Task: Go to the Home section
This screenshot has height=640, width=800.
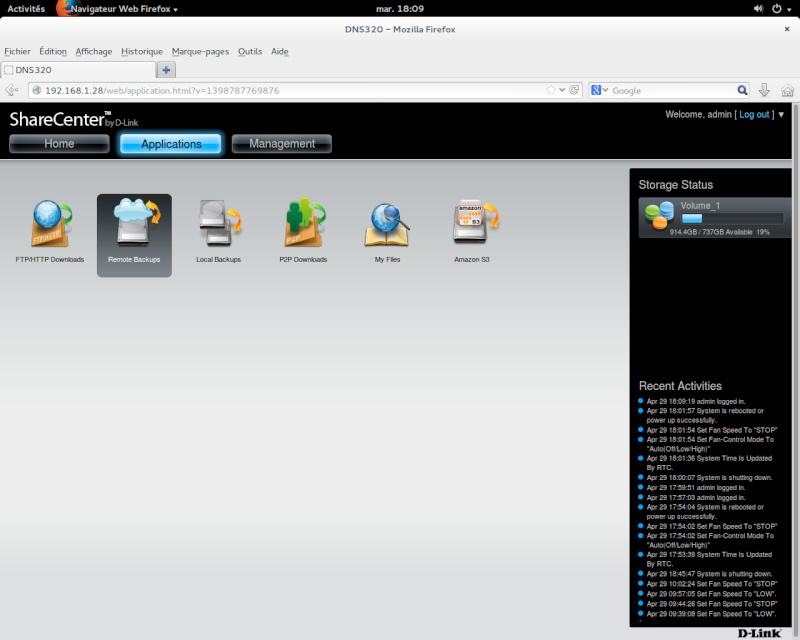Action: (x=59, y=144)
